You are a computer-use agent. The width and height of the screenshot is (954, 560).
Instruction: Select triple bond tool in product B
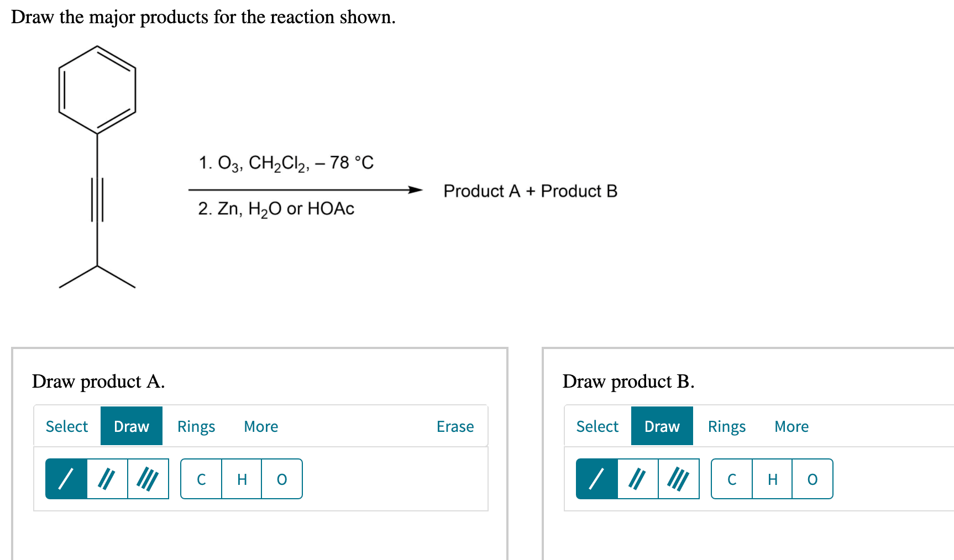(x=678, y=479)
